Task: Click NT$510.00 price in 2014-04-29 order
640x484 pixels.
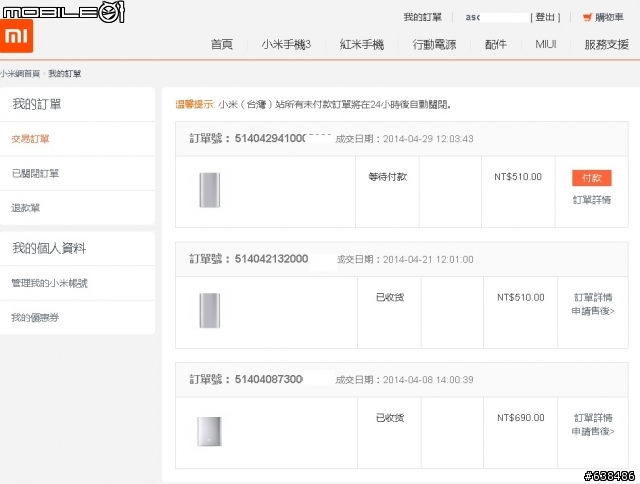Action: (x=518, y=177)
